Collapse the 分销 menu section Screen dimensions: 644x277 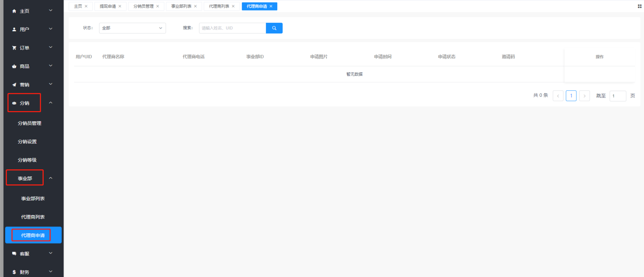(x=51, y=103)
